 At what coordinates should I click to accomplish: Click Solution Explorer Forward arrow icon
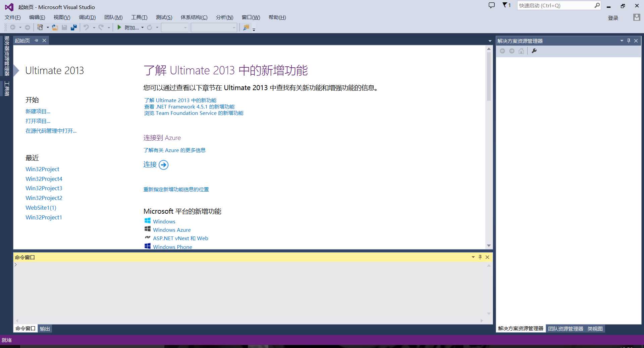tap(512, 51)
